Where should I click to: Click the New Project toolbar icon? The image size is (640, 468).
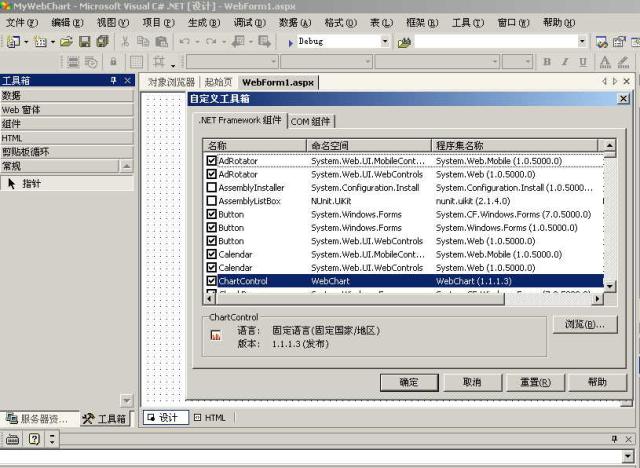click(13, 42)
